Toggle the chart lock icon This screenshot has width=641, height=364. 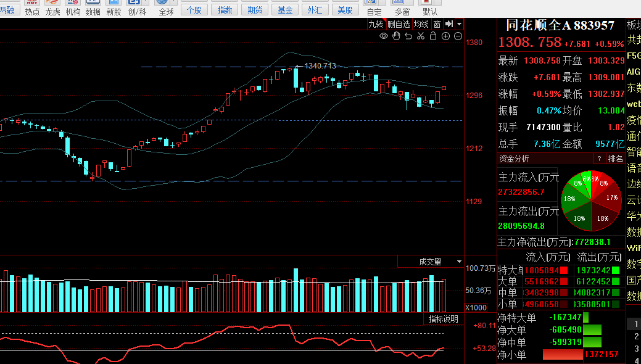coord(433,36)
